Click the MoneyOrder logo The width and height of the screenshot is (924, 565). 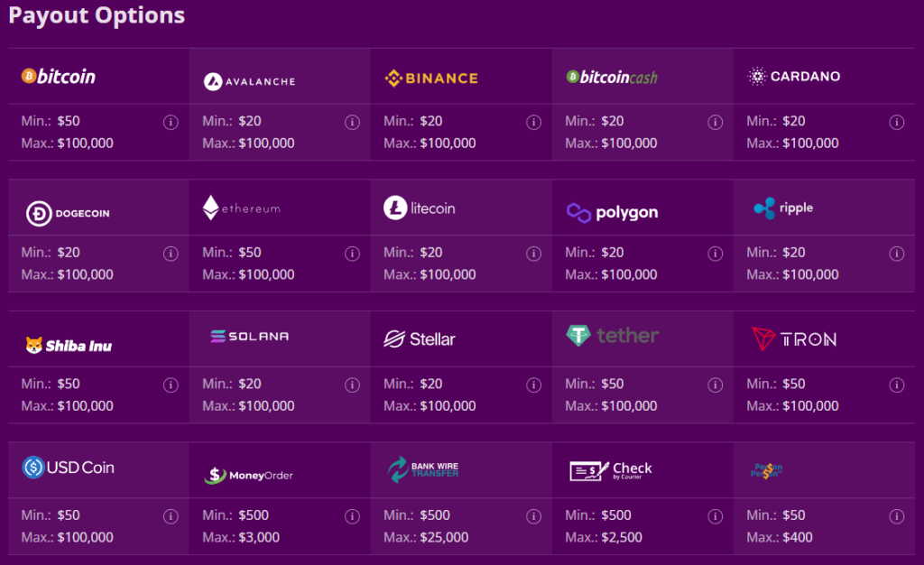[248, 475]
